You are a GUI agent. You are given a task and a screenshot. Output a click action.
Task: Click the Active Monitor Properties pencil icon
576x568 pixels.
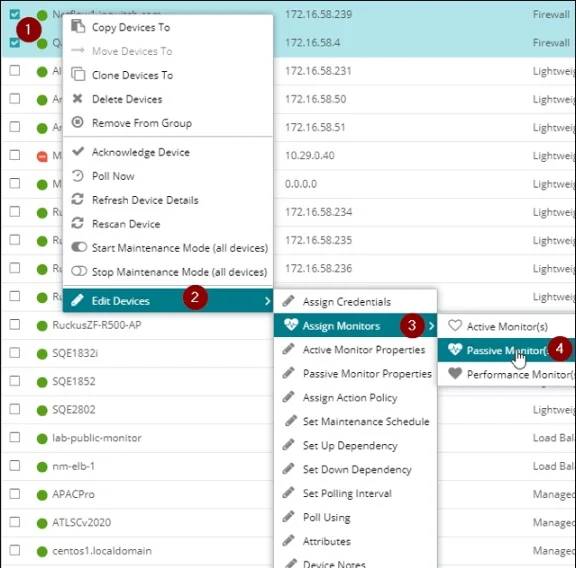pos(288,349)
